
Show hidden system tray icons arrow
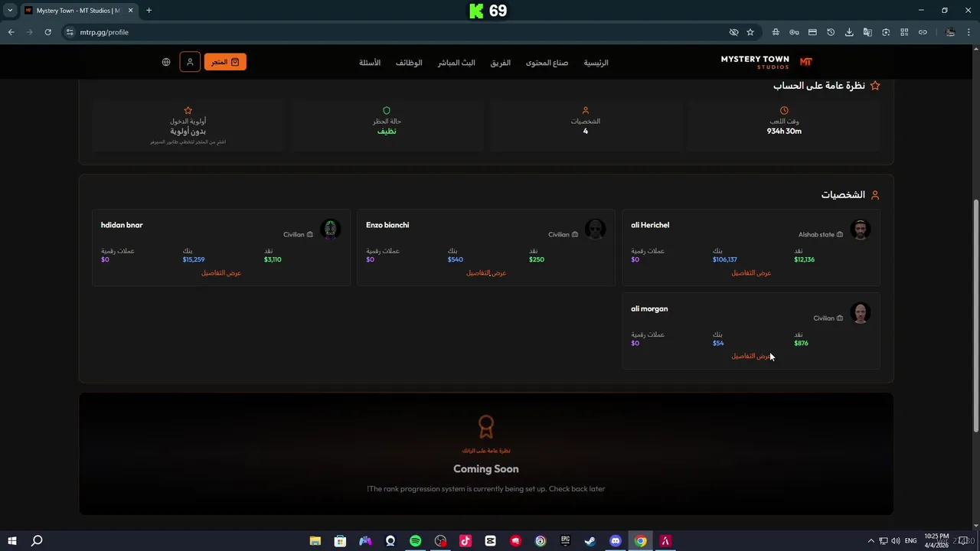tap(871, 541)
